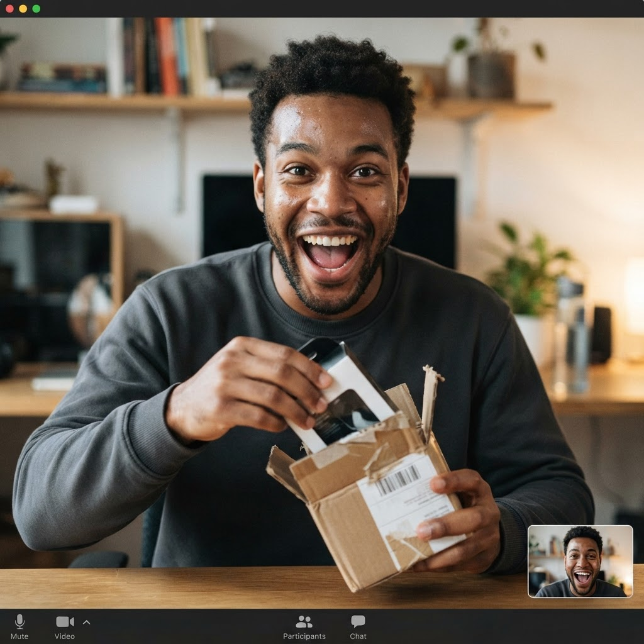The height and width of the screenshot is (644, 644).
Task: Stop the camera with Video button
Action: [65, 627]
